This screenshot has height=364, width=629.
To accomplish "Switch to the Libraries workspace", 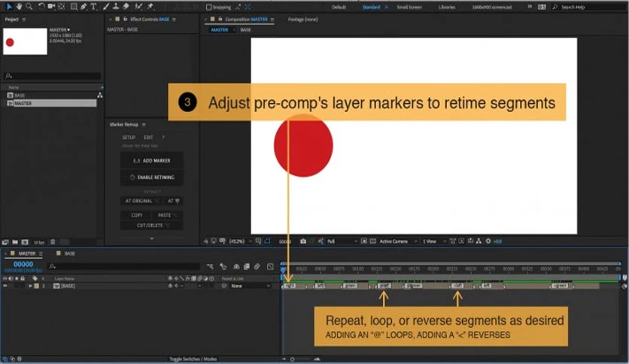I will [x=446, y=8].
